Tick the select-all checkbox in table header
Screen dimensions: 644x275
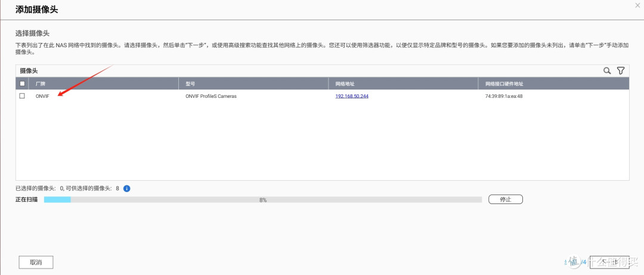coord(22,84)
